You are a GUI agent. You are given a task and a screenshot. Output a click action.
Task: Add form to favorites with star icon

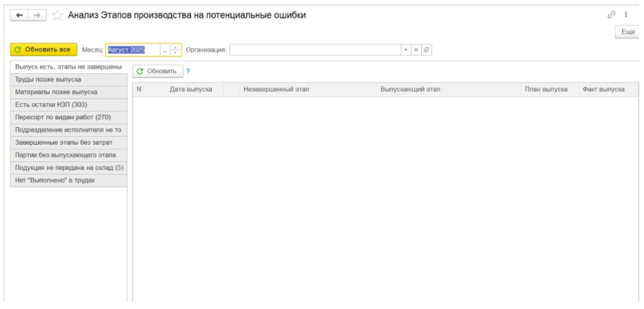pyautogui.click(x=57, y=15)
